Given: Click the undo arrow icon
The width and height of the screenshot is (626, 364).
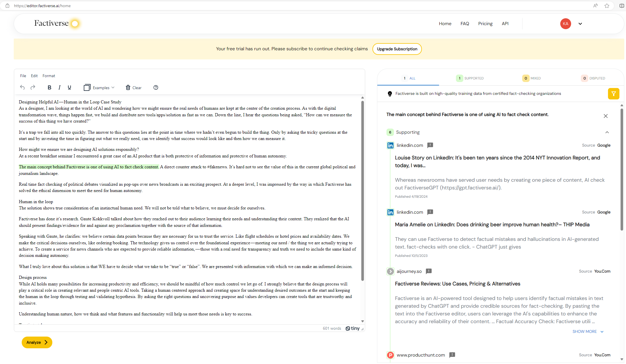Looking at the screenshot, I should coord(22,87).
